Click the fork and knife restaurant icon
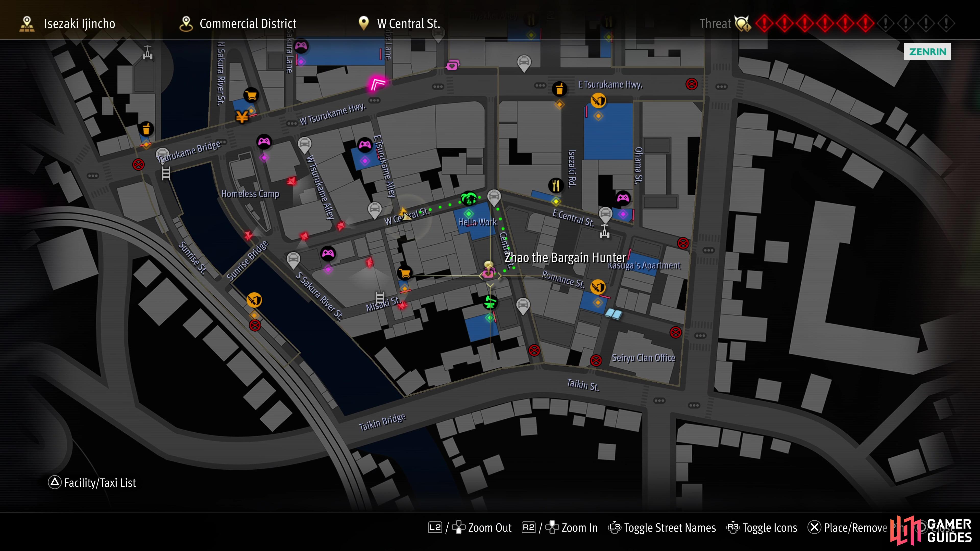The height and width of the screenshot is (551, 980). point(556,185)
